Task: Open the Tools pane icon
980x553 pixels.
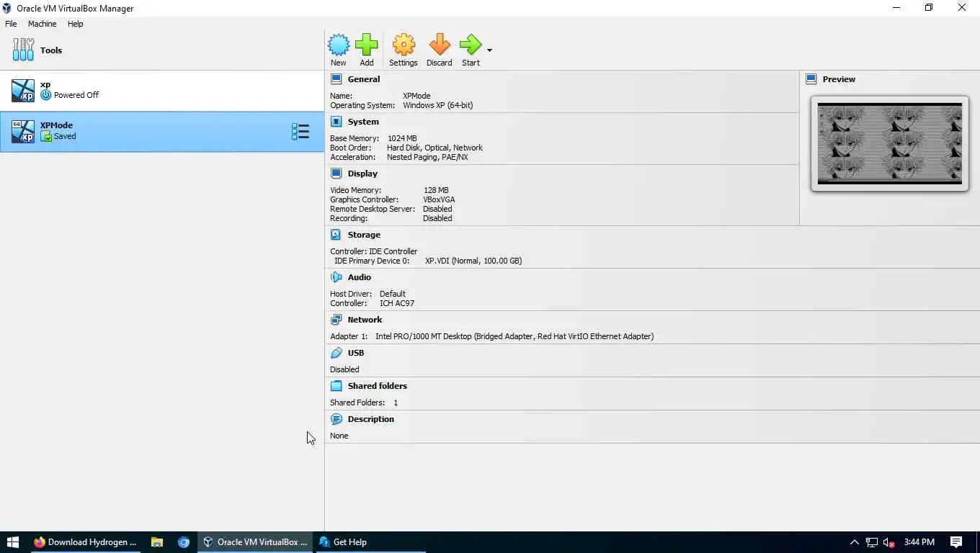Action: [23, 50]
